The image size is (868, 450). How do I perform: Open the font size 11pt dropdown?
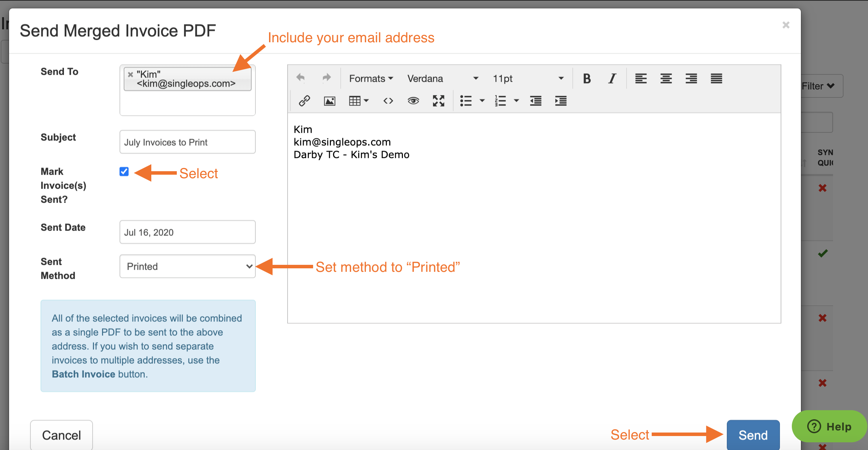tap(528, 78)
